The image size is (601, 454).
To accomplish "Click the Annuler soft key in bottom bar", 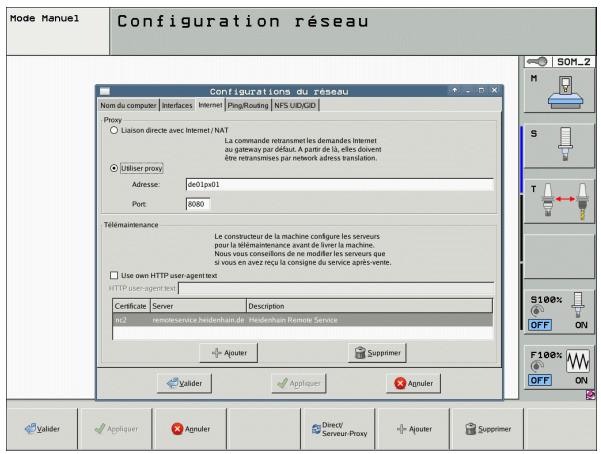I will 190,429.
